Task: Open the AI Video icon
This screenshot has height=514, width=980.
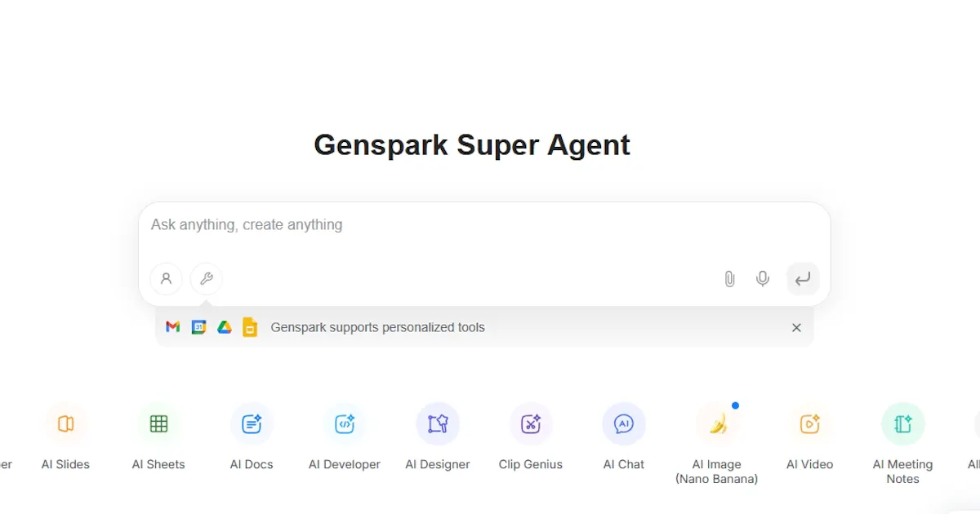Action: tap(810, 423)
